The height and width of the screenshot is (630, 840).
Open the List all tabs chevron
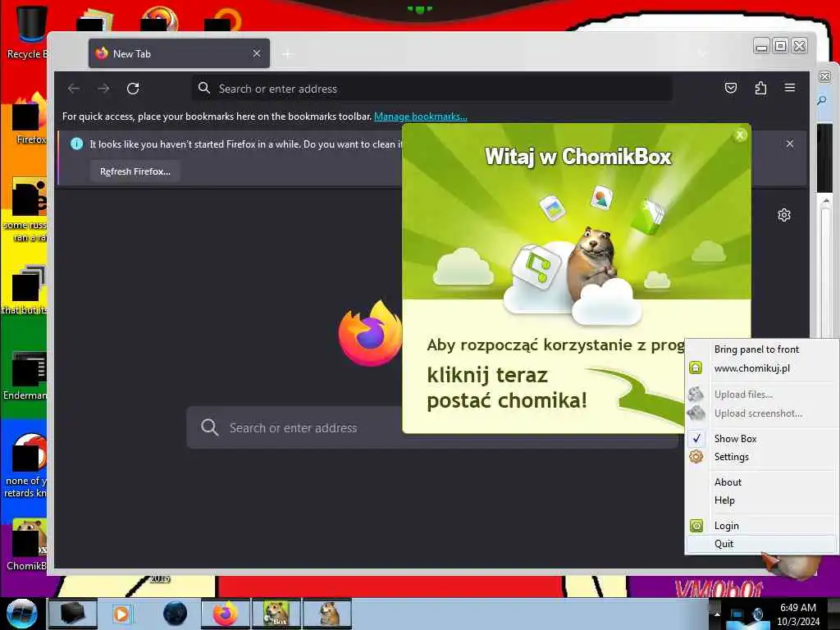coord(702,53)
